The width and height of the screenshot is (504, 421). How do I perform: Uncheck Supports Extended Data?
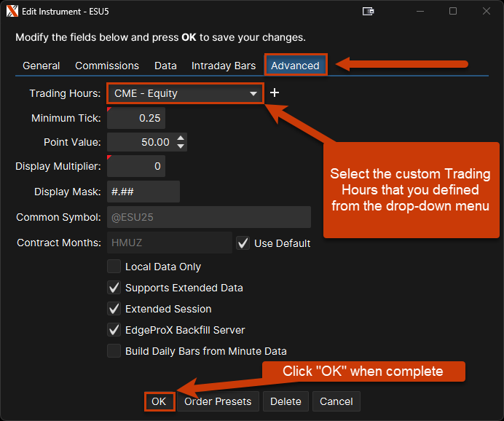pos(114,288)
